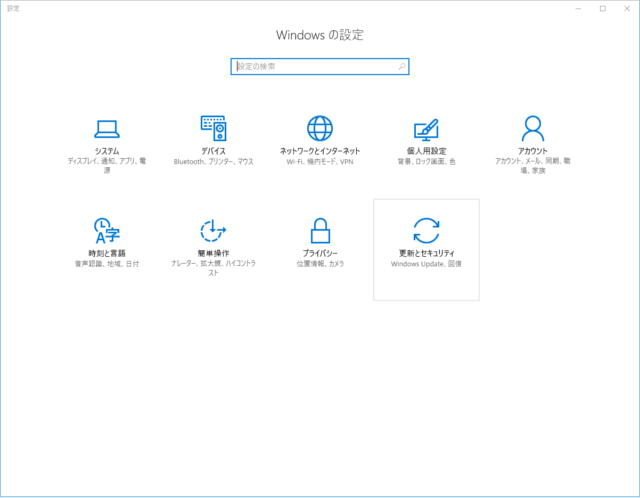This screenshot has width=640, height=498.
Task: Click the 位置情報、カメラ description
Action: (320, 264)
